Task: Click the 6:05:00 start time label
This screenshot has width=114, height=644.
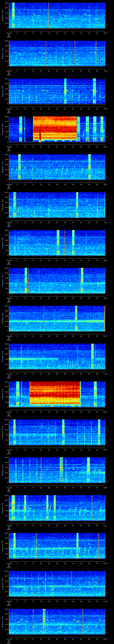Action: coord(9,184)
